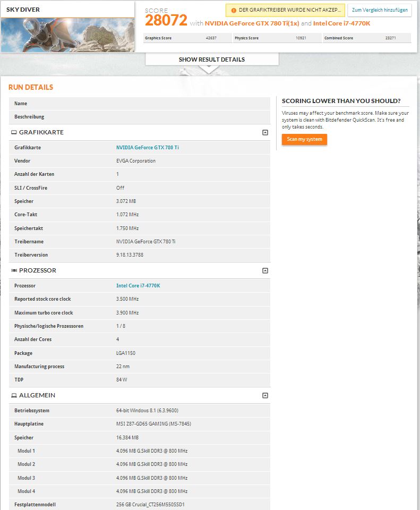The width and height of the screenshot is (420, 510).
Task: Click the Modul 2 memory row
Action: point(140,464)
